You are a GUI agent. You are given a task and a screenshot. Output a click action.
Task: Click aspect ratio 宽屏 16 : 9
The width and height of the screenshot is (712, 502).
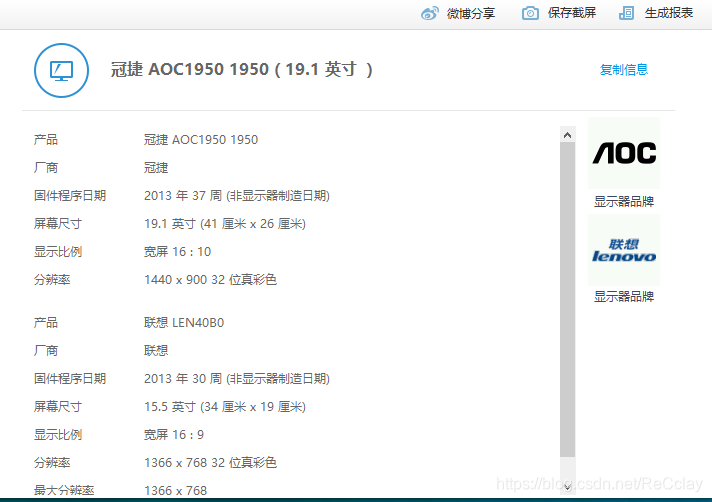[x=173, y=435]
